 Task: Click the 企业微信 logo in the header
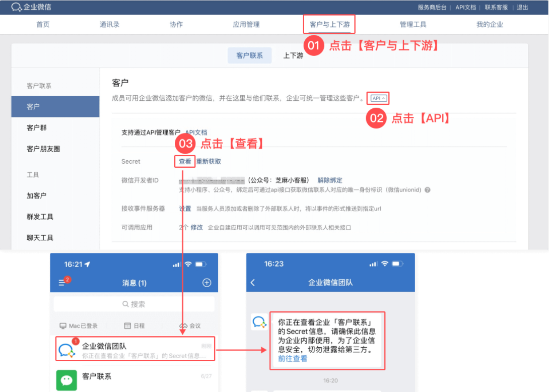click(x=31, y=7)
